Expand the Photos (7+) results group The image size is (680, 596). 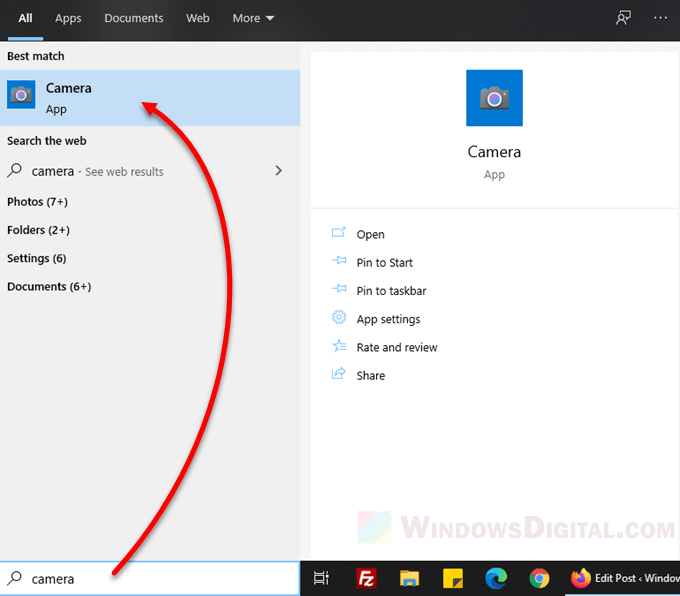(x=37, y=202)
